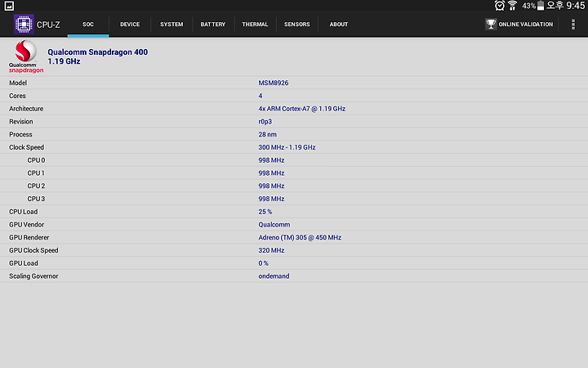
Task: Select the CPU 3 998 MHz value
Action: pos(271,199)
